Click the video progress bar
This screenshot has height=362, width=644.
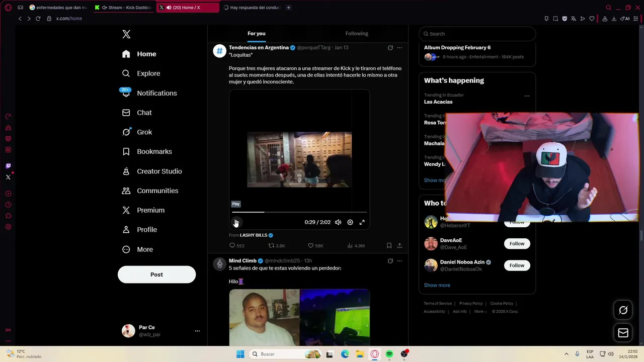[299, 212]
